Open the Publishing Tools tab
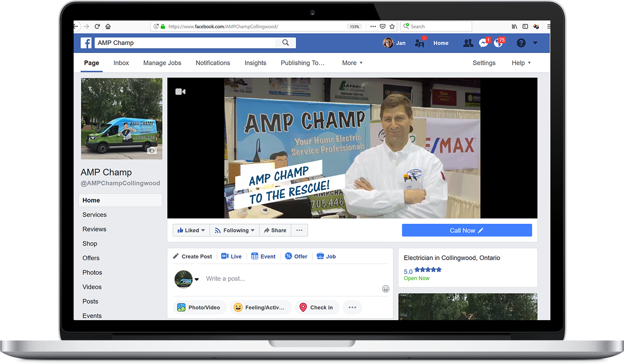Image resolution: width=624 pixels, height=364 pixels. (303, 63)
